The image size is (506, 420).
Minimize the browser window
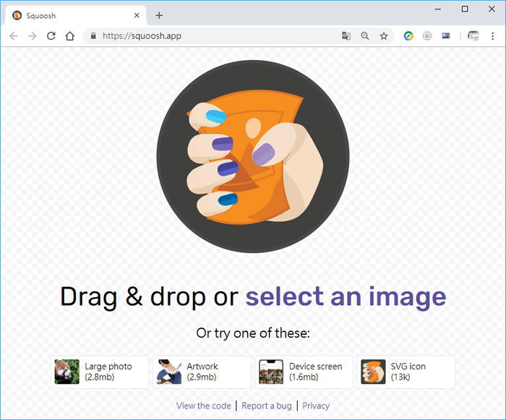[x=438, y=9]
